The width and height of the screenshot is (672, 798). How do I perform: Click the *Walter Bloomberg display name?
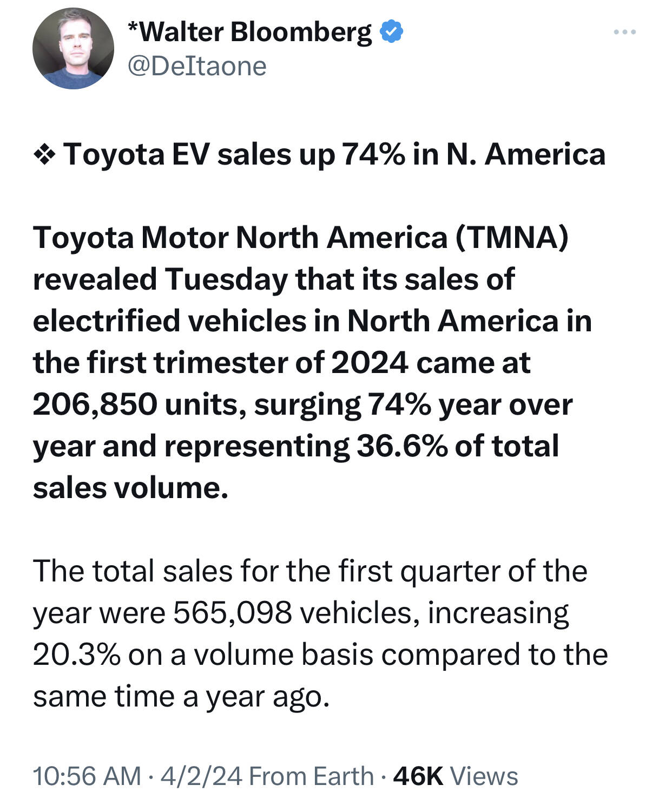click(249, 32)
